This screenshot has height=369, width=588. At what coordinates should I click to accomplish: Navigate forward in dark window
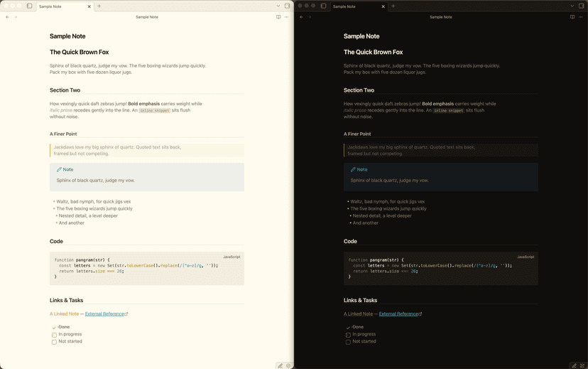[310, 17]
